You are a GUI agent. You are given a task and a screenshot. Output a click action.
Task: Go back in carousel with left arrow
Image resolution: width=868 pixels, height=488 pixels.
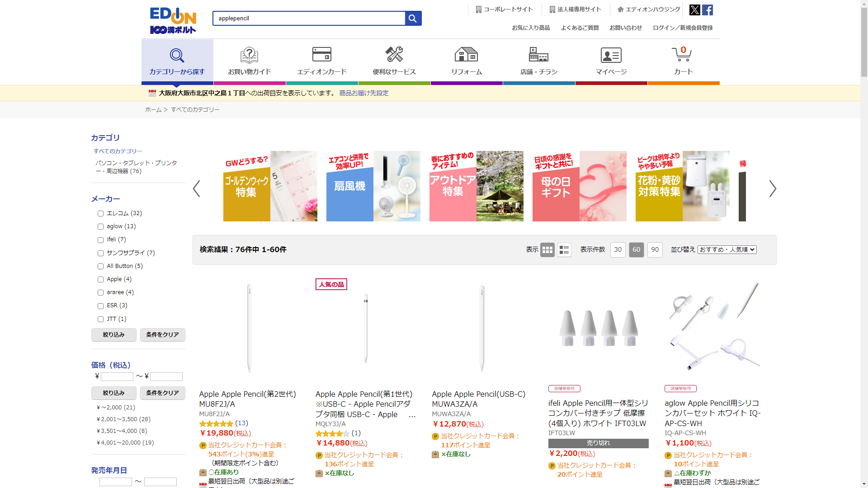tap(196, 189)
